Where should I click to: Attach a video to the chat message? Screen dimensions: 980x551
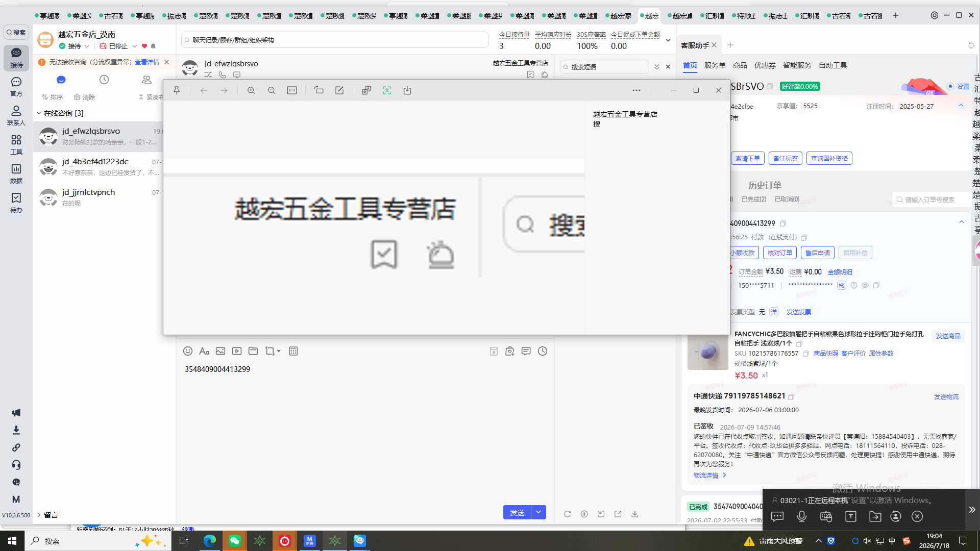tap(237, 351)
